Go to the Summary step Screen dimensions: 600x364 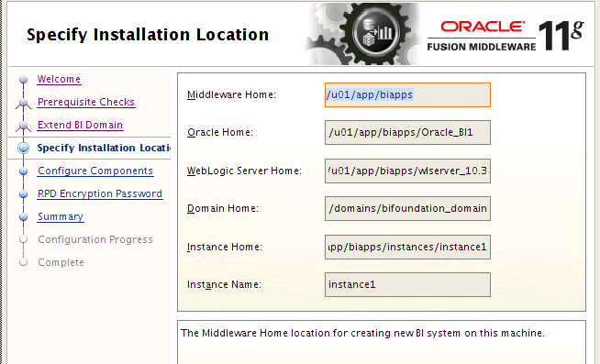click(x=61, y=216)
